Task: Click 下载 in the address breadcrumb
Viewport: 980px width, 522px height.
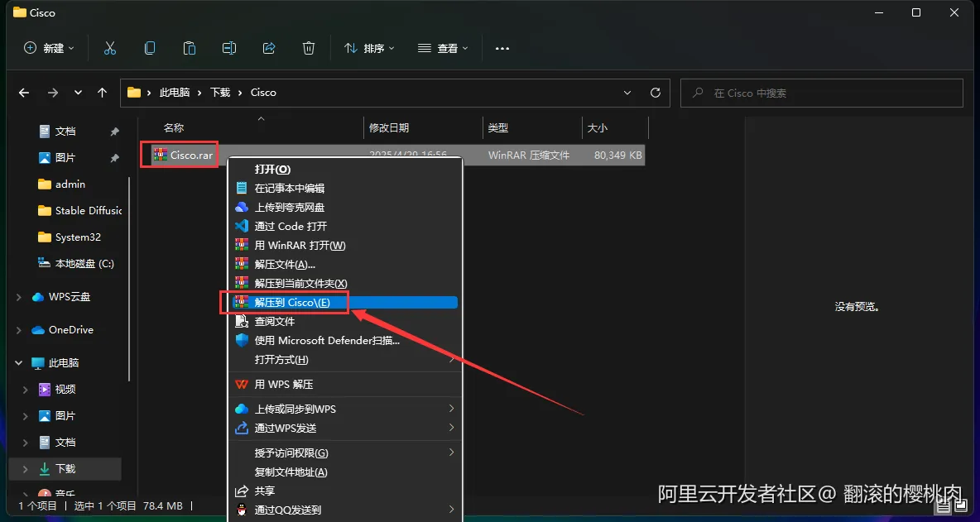Action: click(x=220, y=93)
